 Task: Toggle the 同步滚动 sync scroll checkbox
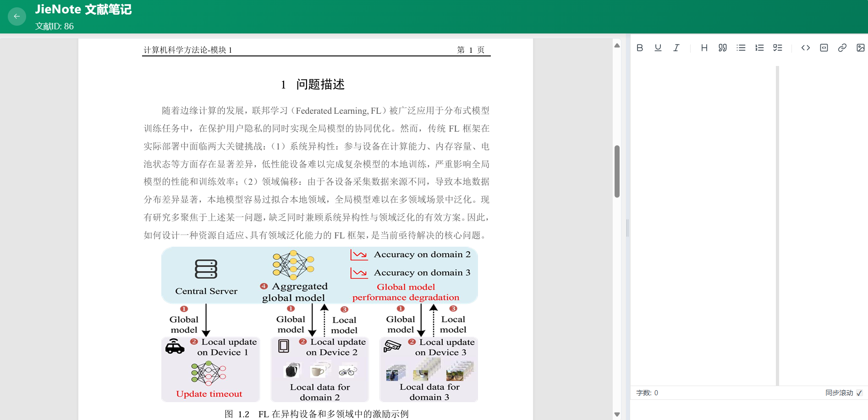click(859, 393)
